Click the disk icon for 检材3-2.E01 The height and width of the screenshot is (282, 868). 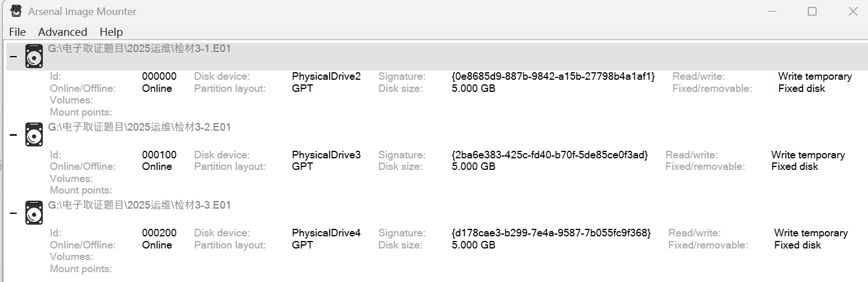pyautogui.click(x=34, y=135)
